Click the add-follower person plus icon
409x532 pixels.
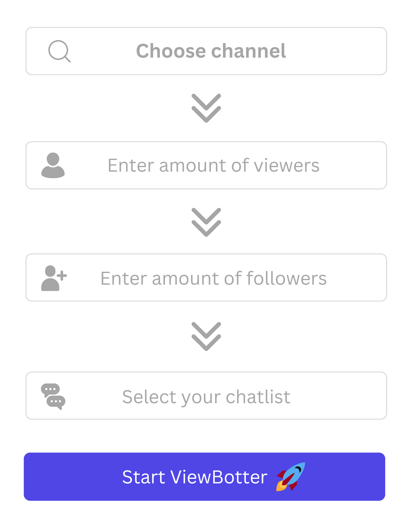click(x=54, y=278)
